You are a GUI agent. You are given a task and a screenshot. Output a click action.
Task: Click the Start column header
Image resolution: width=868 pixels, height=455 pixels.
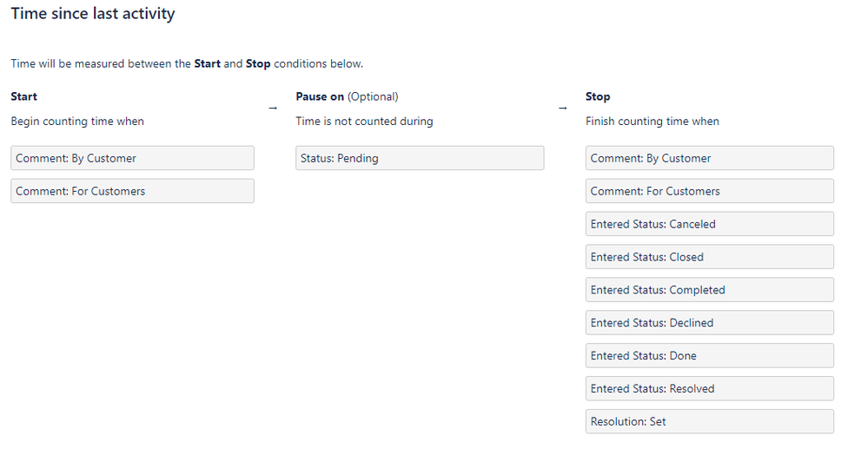click(23, 96)
